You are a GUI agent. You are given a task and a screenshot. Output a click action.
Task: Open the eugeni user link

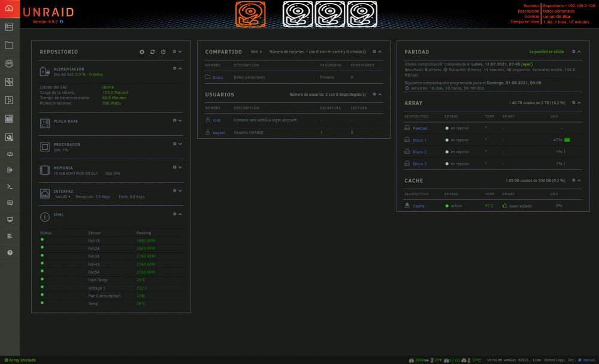click(219, 132)
